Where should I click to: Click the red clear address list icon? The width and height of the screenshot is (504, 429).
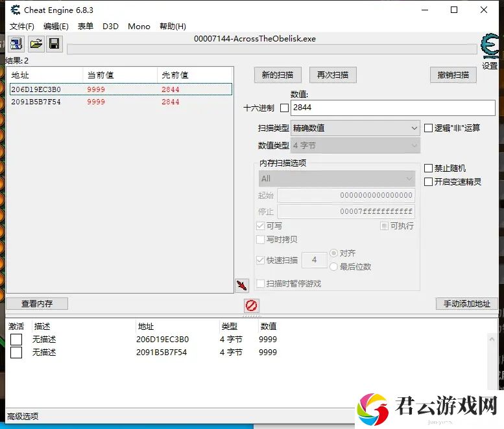tap(251, 305)
